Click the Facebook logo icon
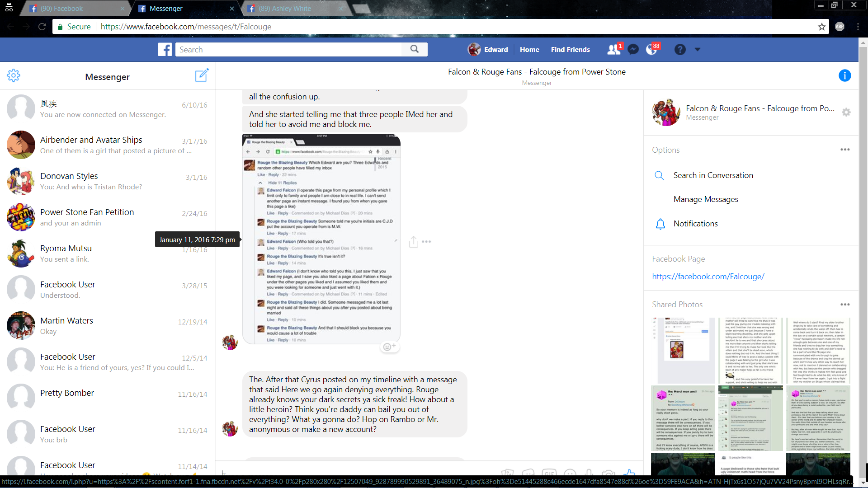This screenshot has height=488, width=868. pyautogui.click(x=165, y=49)
